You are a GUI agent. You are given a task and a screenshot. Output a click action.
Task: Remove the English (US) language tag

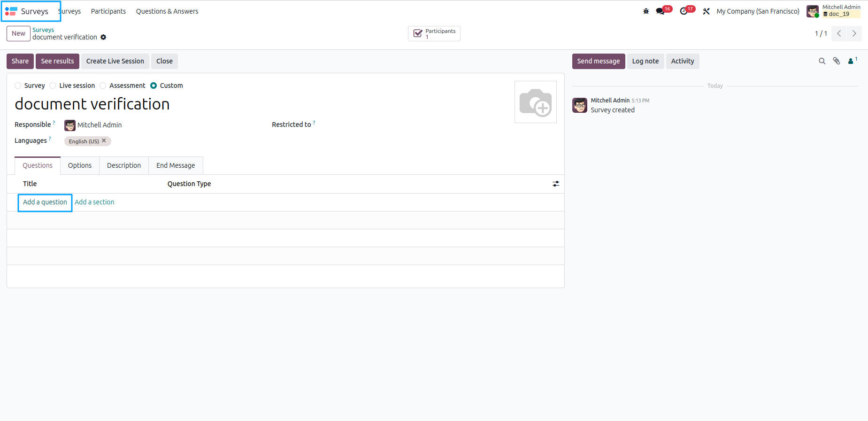(104, 140)
